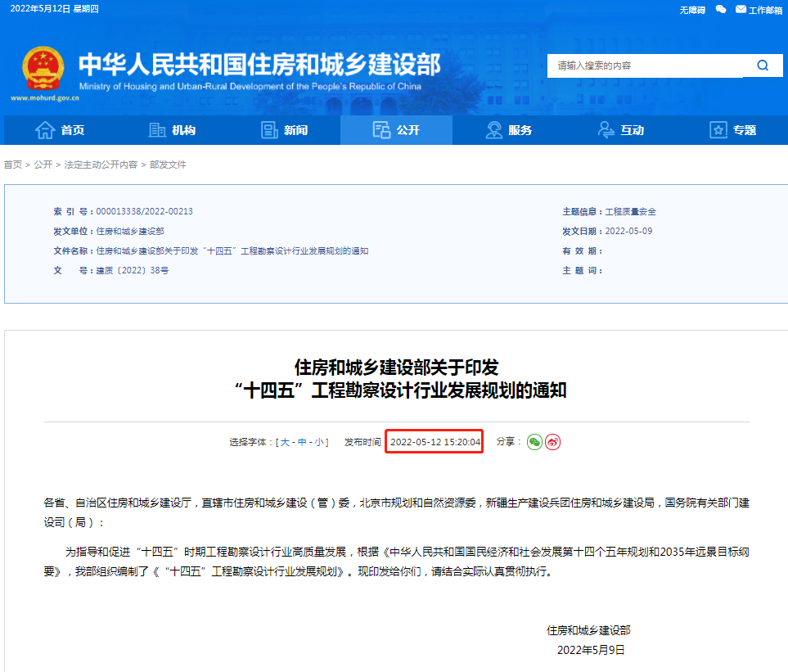Screen dimensions: 788x672
Task: Go to 法定主动公开内容 in breadcrumb
Action: (101, 165)
